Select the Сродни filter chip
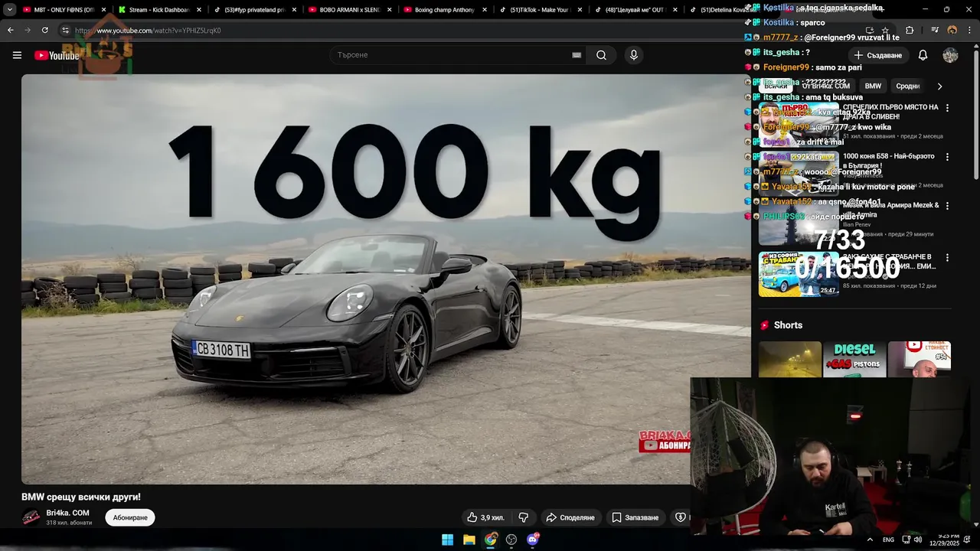Screen dimensions: 980x551 907,86
